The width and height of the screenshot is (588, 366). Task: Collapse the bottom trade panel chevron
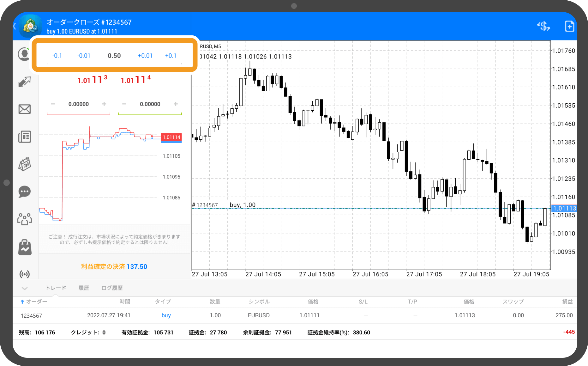25,288
